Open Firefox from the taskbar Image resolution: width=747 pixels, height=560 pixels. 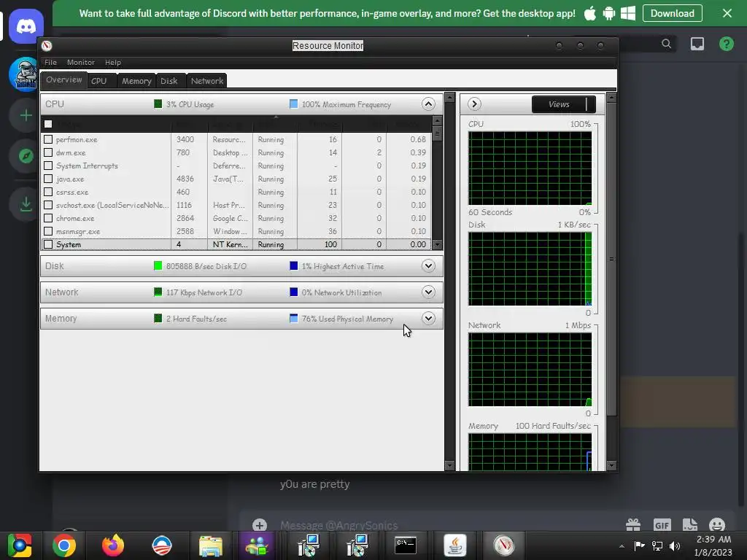[113, 545]
